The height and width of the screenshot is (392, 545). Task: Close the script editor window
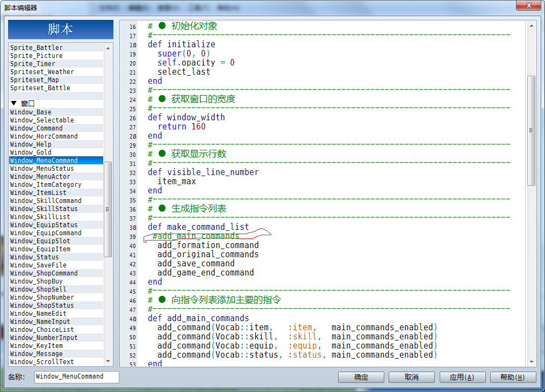[x=528, y=5]
